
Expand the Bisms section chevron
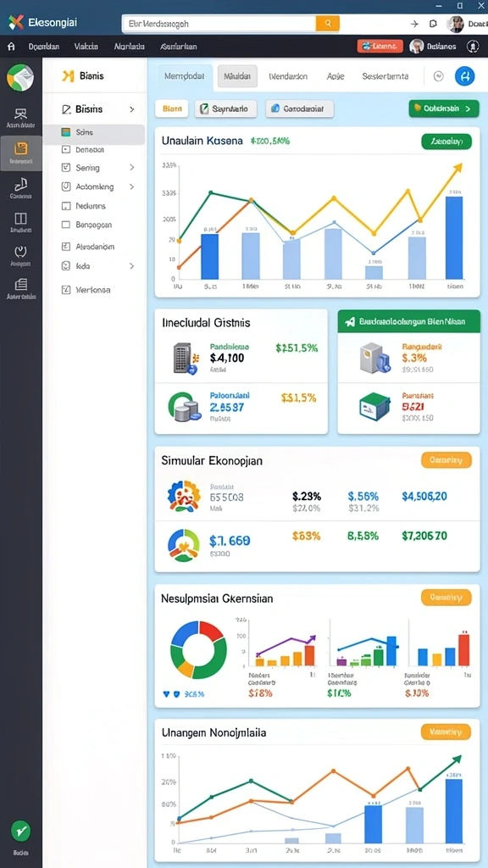[x=131, y=109]
